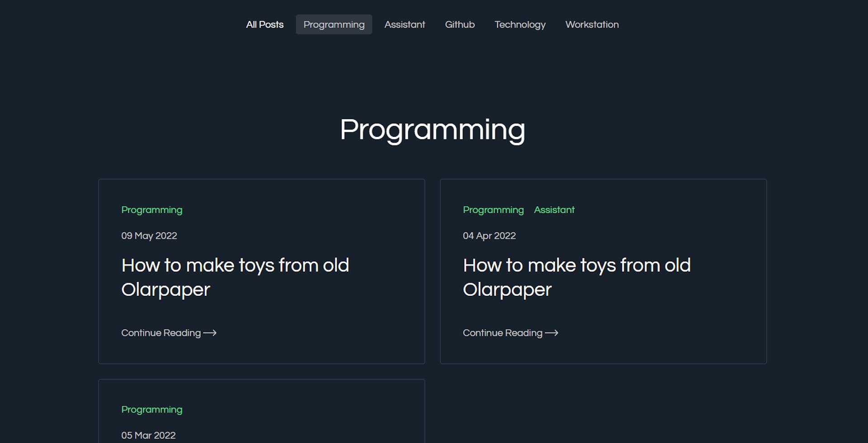This screenshot has width=868, height=443.
Task: Click the green Assistant tag on the right card
Action: point(554,210)
